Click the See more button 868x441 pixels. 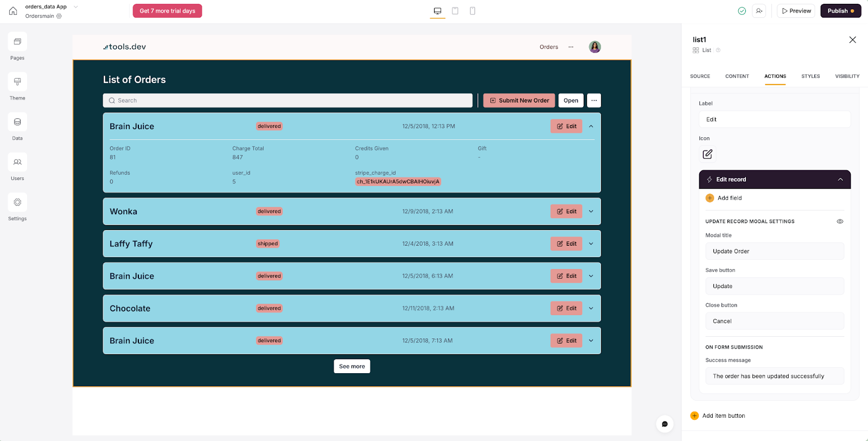click(x=352, y=367)
